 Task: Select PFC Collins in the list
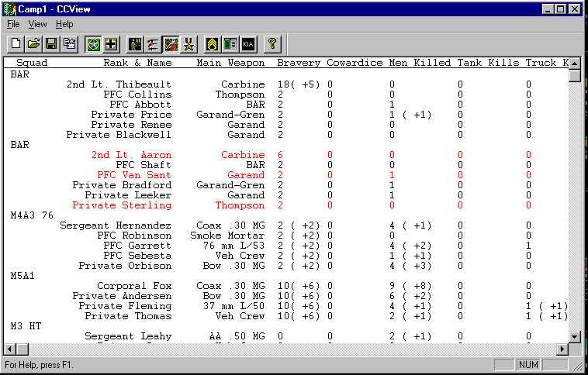tap(285, 95)
